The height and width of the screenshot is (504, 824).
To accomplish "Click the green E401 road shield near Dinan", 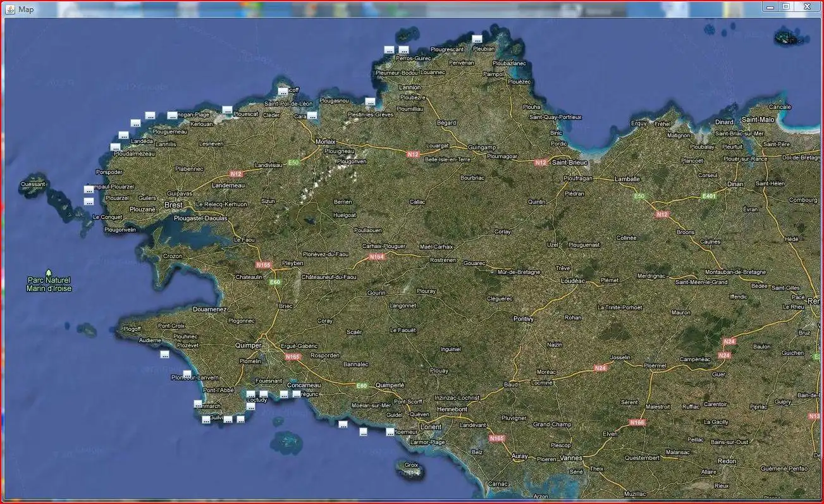I will coord(709,197).
